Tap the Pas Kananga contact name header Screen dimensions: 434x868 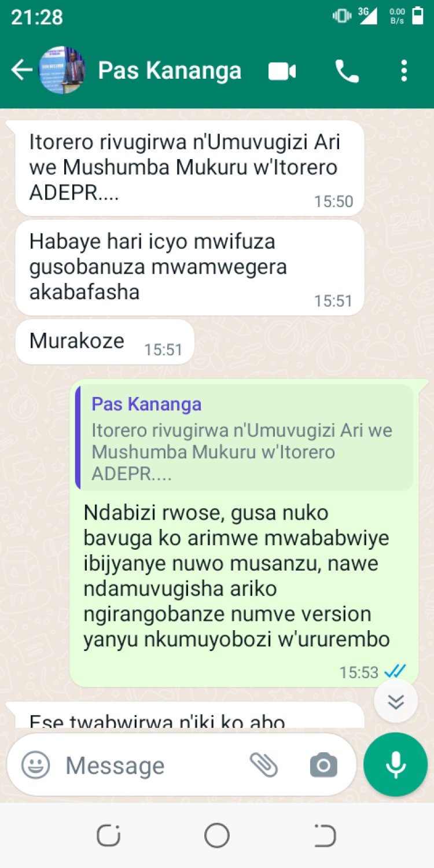point(170,71)
